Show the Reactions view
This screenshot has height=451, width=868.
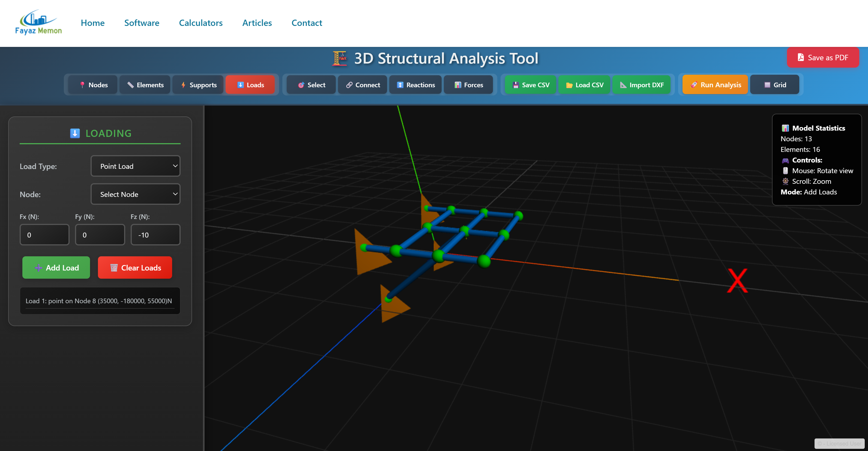(415, 85)
